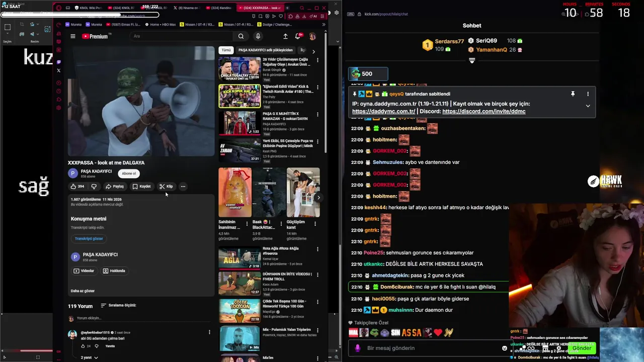Select the praying hands emote
The height and width of the screenshot is (362, 644).
coord(448,332)
